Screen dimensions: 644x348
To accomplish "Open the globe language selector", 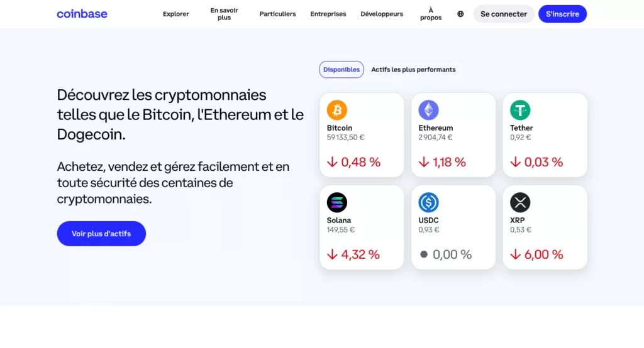I will point(460,14).
